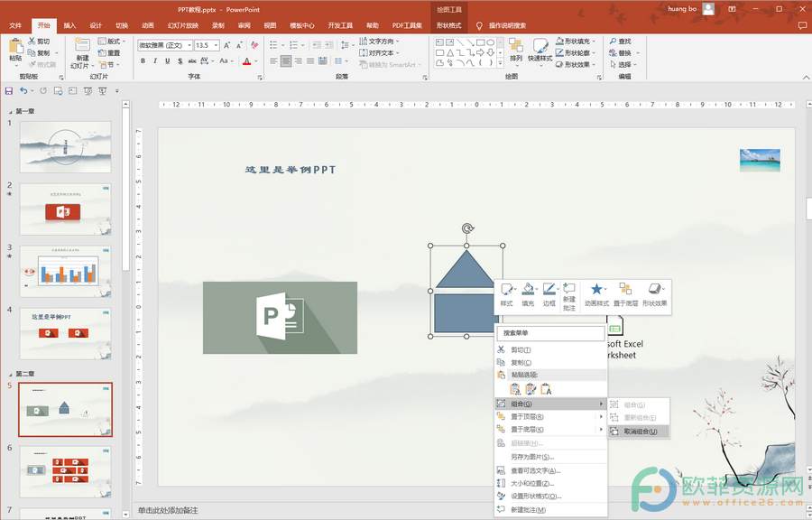Open the Shape Outline (形状轮廓) dropdown

(576, 53)
